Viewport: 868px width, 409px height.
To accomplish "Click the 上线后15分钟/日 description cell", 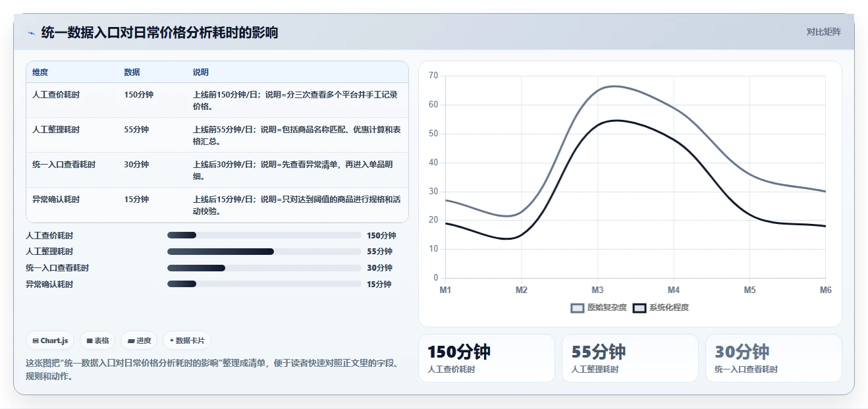I will point(296,205).
